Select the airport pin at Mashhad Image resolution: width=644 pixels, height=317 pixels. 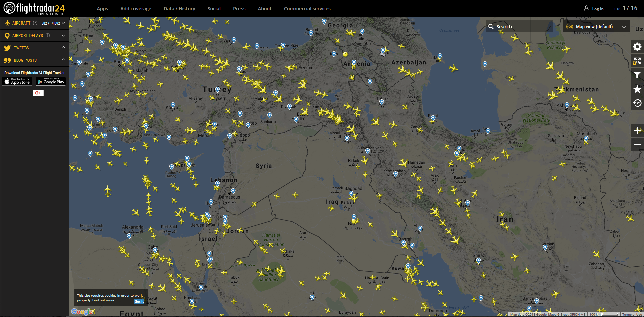coord(586,139)
